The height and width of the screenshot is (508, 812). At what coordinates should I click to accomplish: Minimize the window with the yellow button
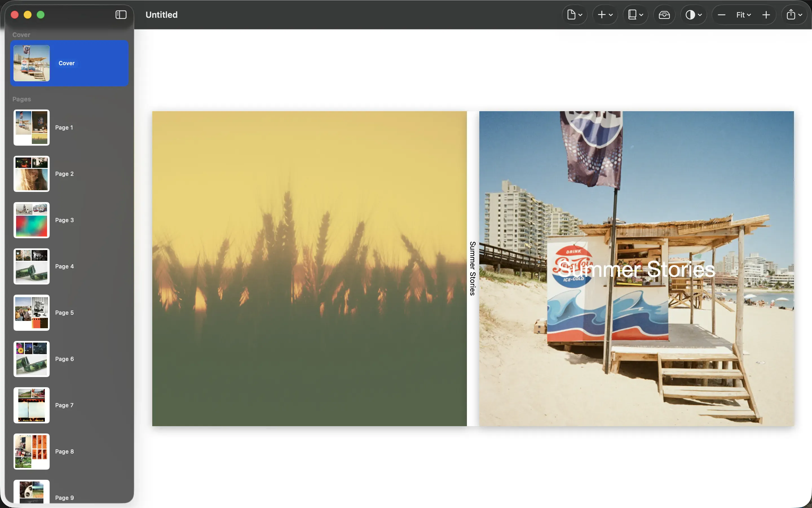[x=28, y=15]
